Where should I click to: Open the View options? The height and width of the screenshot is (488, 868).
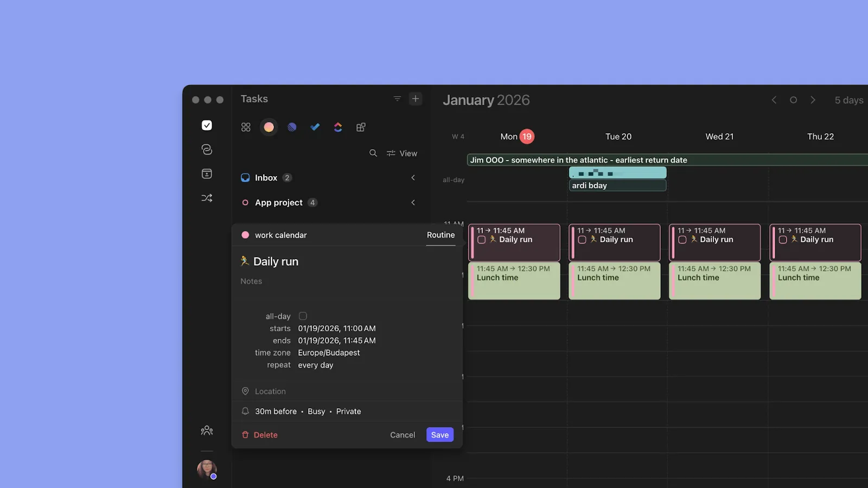coord(402,153)
